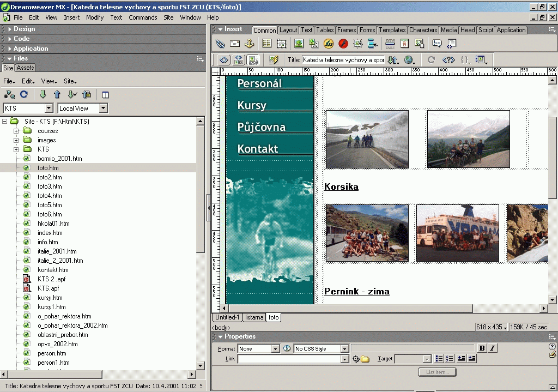The width and height of the screenshot is (558, 392).
Task: Open the window size 618 x 435 menu
Action: (x=492, y=327)
